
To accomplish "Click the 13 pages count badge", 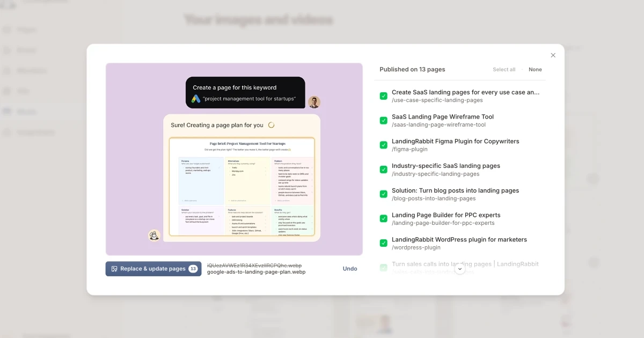I will coord(193,269).
